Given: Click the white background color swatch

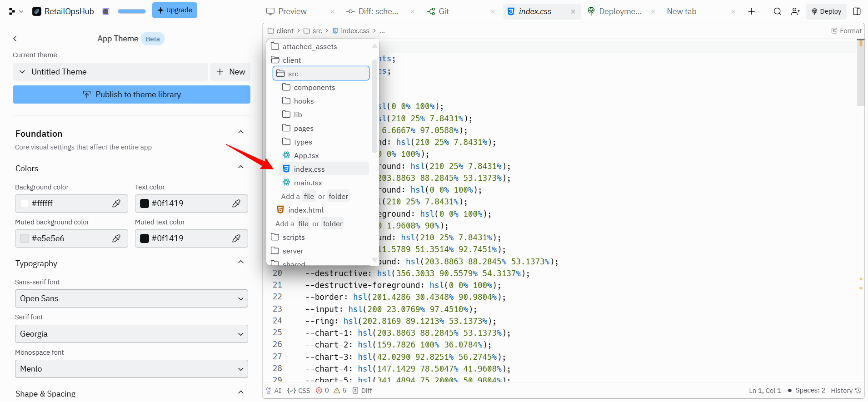Looking at the screenshot, I should 25,203.
